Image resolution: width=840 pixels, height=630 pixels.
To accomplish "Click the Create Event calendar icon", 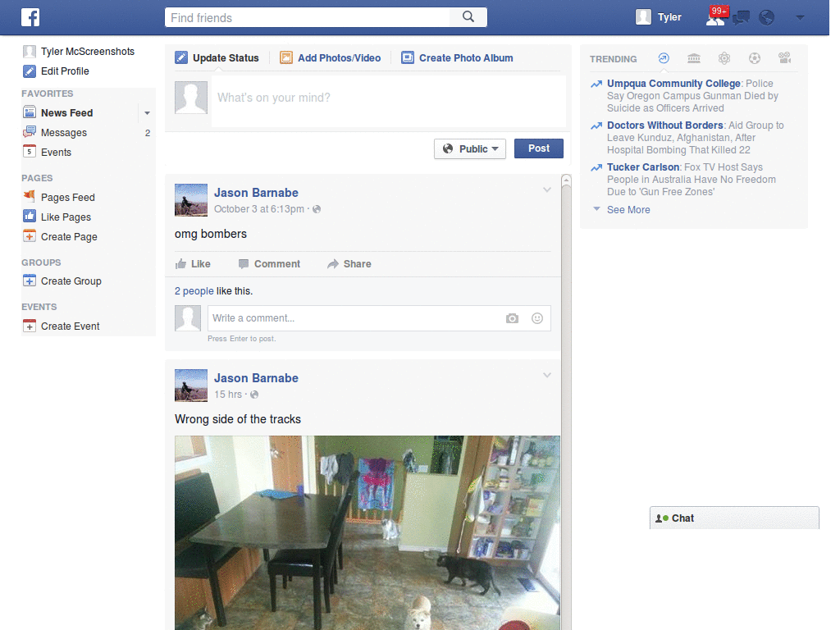I will [x=30, y=326].
